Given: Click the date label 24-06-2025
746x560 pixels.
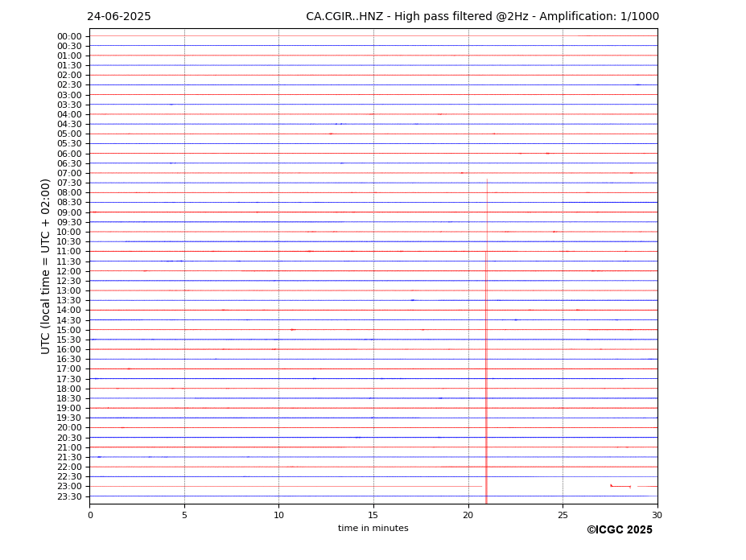Looking at the screenshot, I should (x=119, y=17).
